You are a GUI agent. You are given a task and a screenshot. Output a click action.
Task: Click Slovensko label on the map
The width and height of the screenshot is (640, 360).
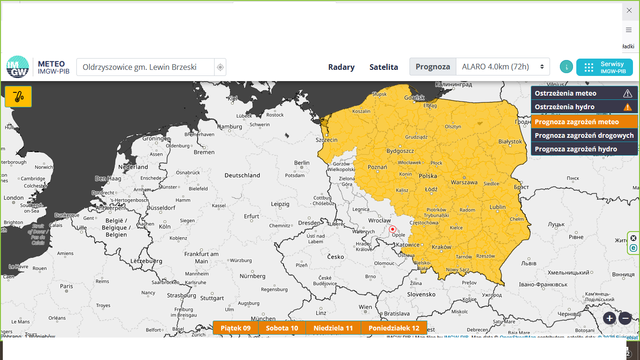pyautogui.click(x=421, y=294)
